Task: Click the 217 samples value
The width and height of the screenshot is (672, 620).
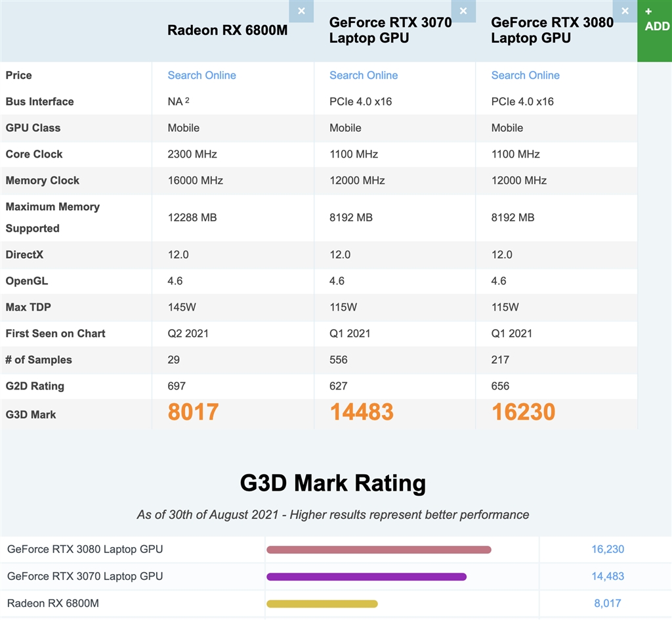Action: [500, 360]
